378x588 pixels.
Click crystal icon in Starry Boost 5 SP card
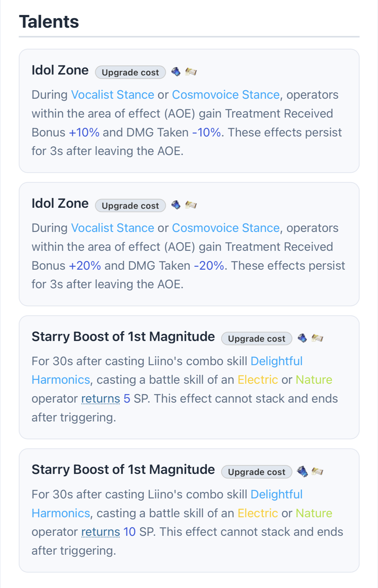click(x=302, y=338)
